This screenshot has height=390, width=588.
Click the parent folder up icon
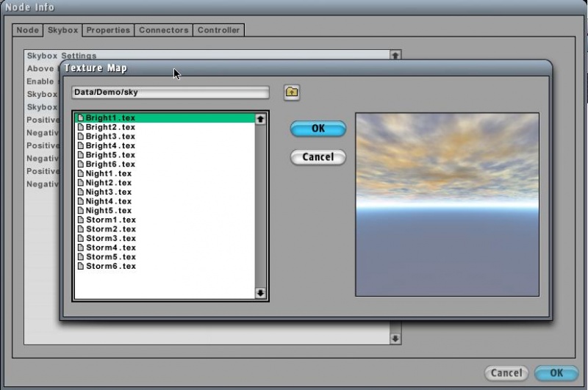click(x=292, y=93)
